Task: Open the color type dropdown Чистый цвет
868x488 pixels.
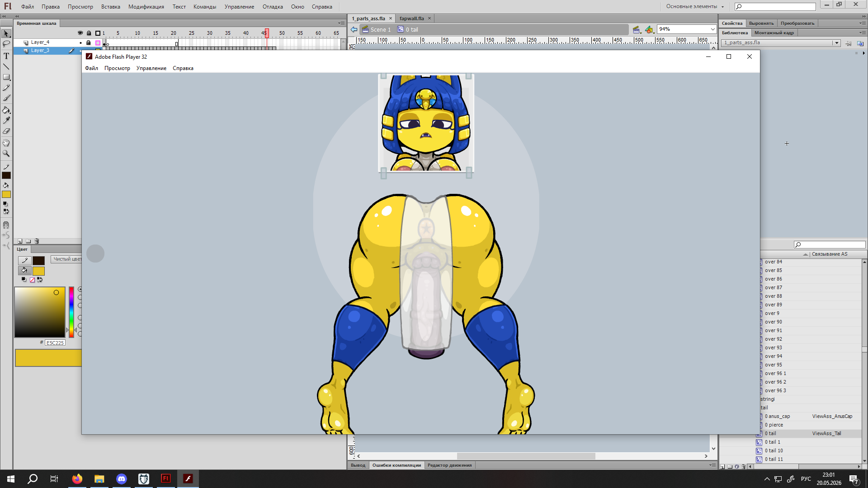Action: tap(66, 259)
